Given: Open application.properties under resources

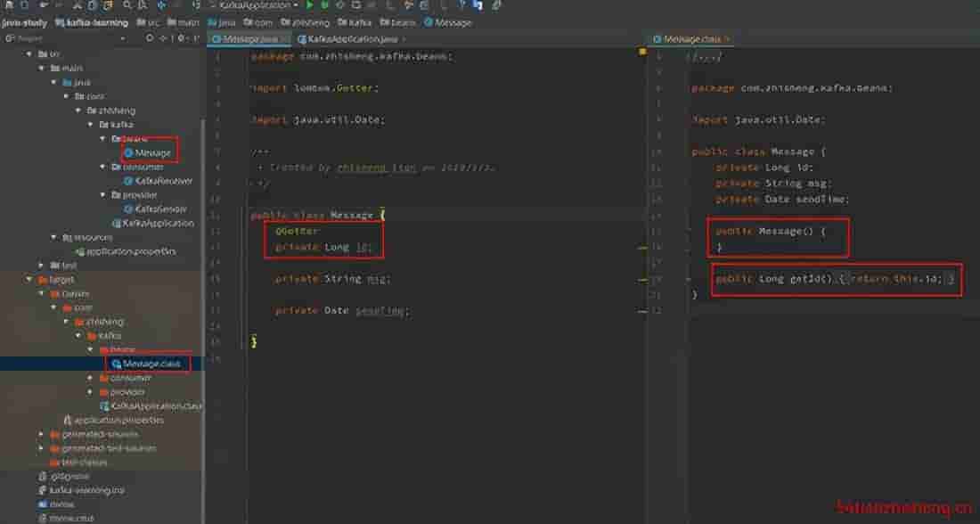Looking at the screenshot, I should pyautogui.click(x=131, y=251).
